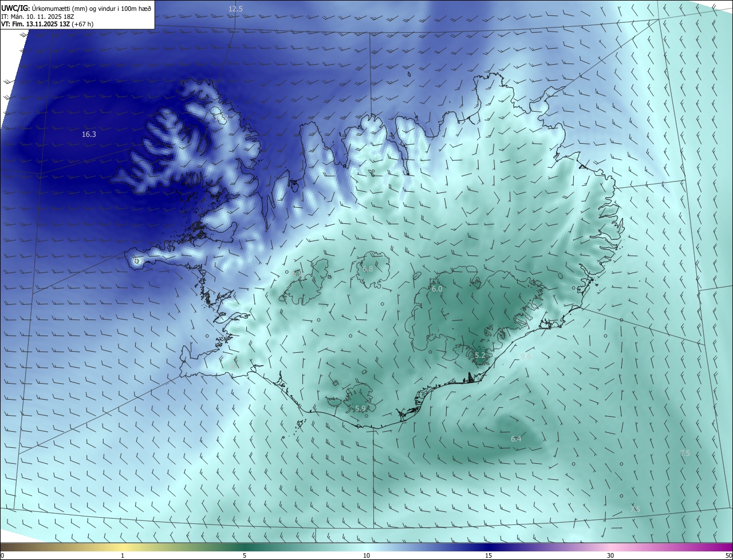Click the 'UWC/IG: Úrkomumætti (mm)' title line
This screenshot has height=560, width=733.
pos(76,9)
